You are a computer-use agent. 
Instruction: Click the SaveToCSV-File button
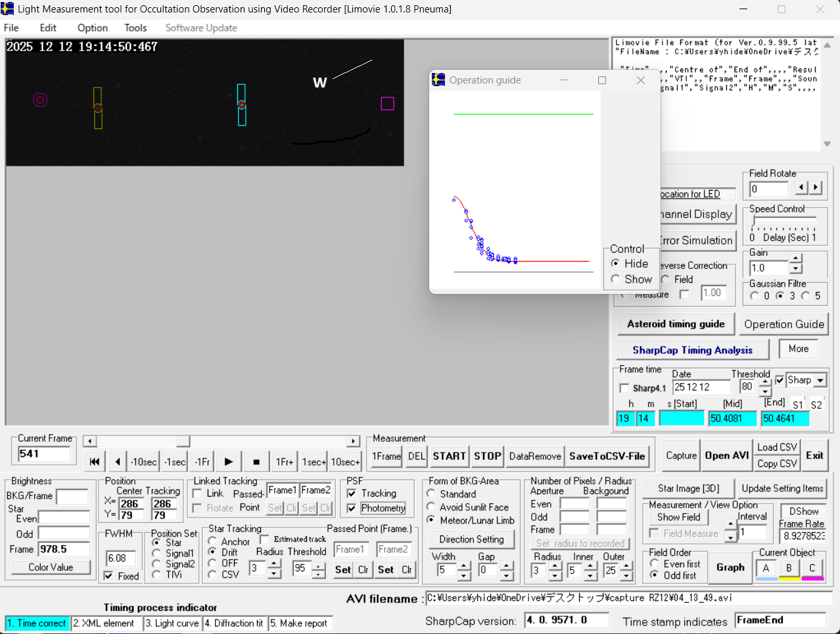pos(607,456)
